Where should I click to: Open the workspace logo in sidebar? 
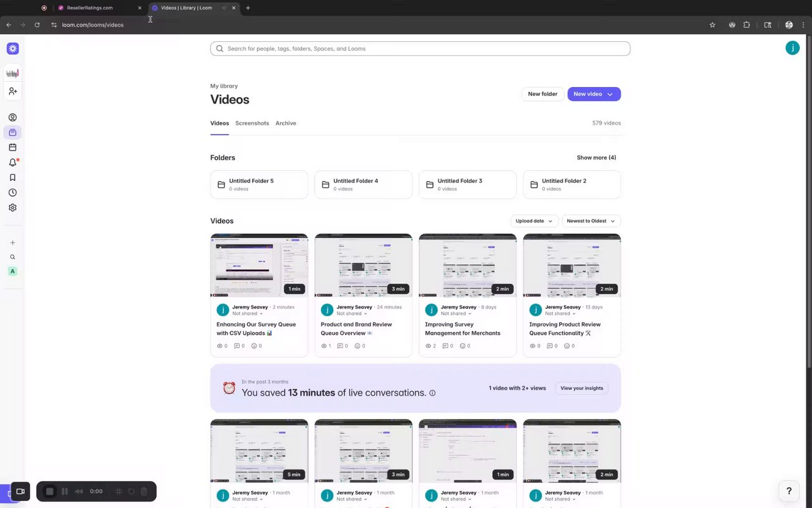point(13,73)
